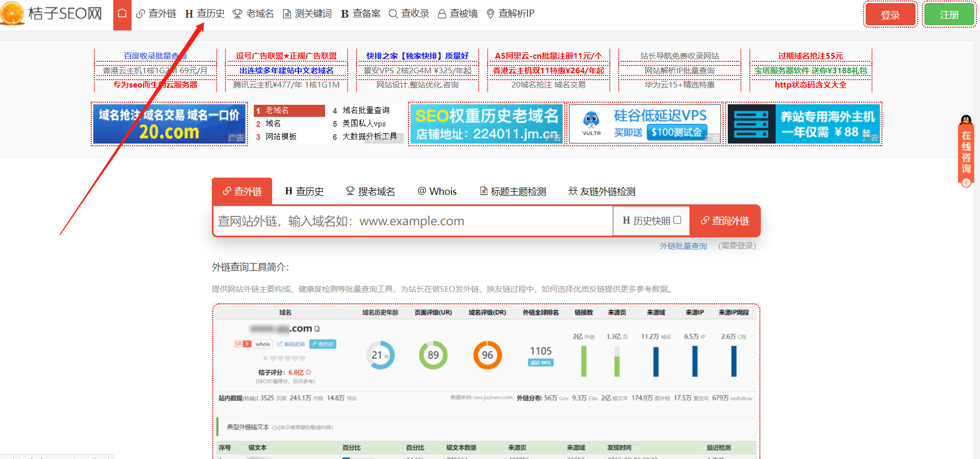This screenshot has width=980, height=459.
Task: Open 查被墙 in the top navigation
Action: (x=458, y=14)
